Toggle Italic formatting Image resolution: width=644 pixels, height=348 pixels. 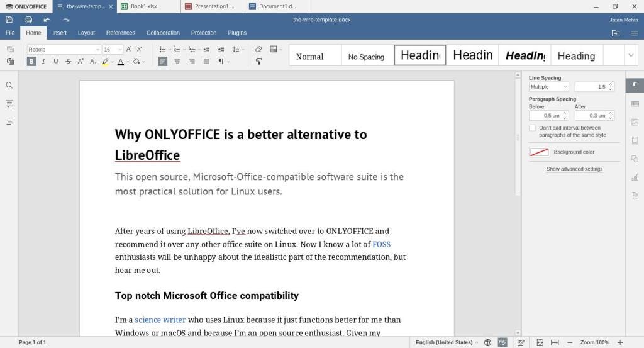click(43, 62)
